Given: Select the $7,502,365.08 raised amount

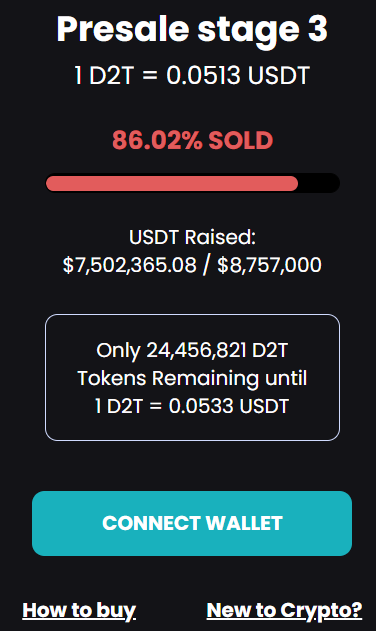Looking at the screenshot, I should click(130, 265).
